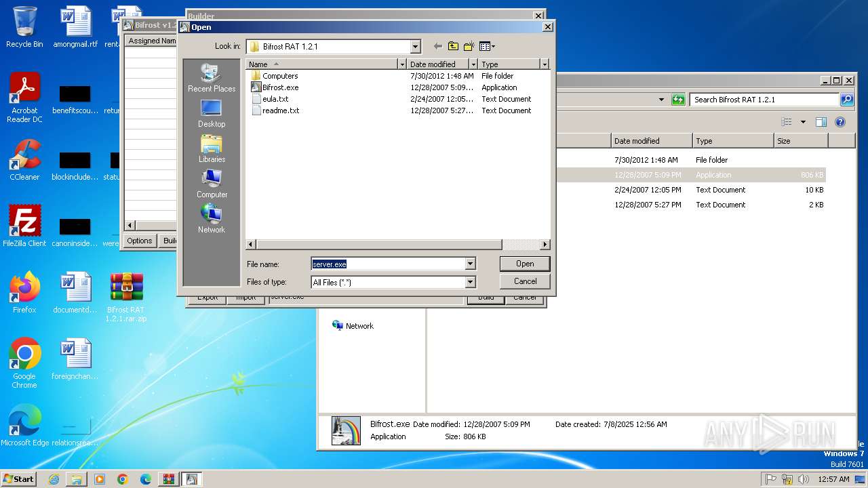The width and height of the screenshot is (868, 488).
Task: Create a new folder in Open dialog
Action: [469, 46]
